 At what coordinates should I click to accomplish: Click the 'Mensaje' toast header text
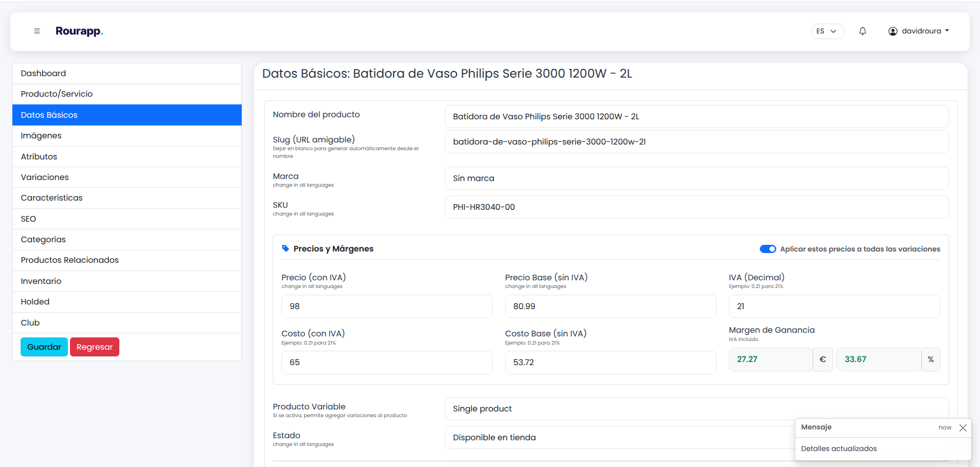816,427
